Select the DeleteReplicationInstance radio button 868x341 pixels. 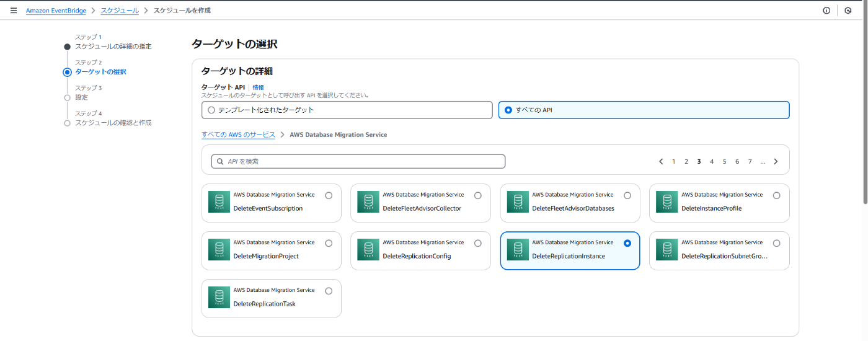point(627,243)
